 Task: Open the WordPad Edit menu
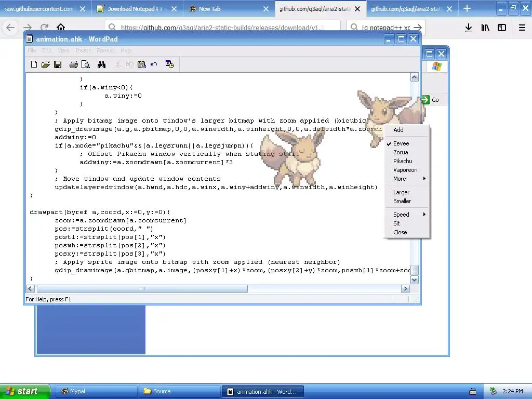pos(47,50)
